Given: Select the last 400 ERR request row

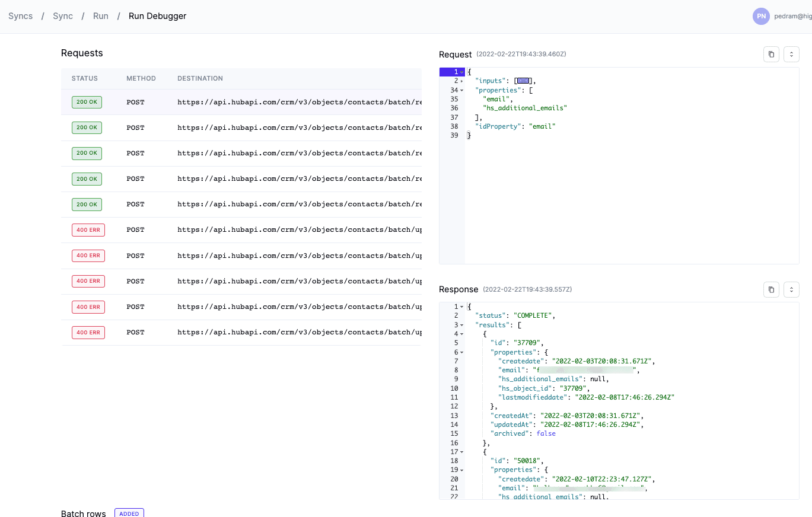Looking at the screenshot, I should point(241,333).
